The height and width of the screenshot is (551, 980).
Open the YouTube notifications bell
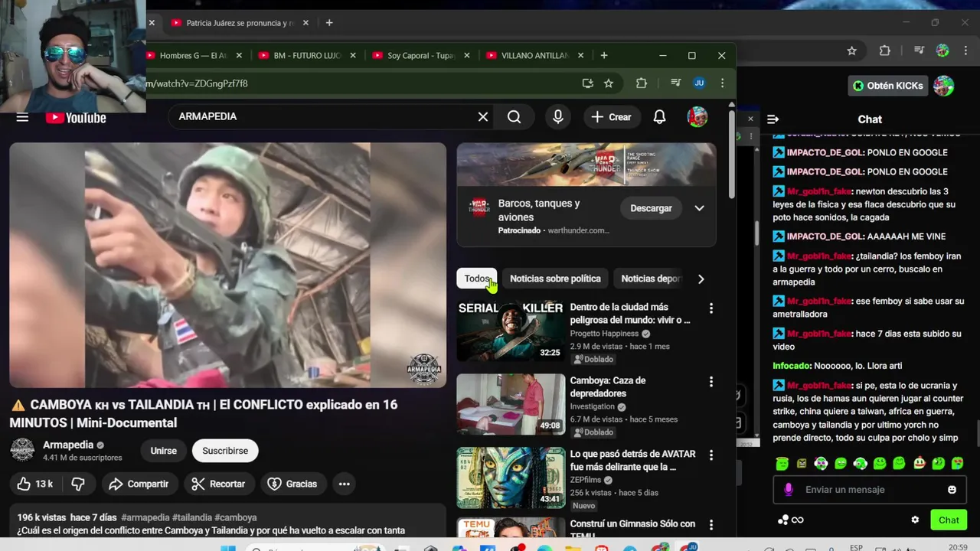click(659, 116)
